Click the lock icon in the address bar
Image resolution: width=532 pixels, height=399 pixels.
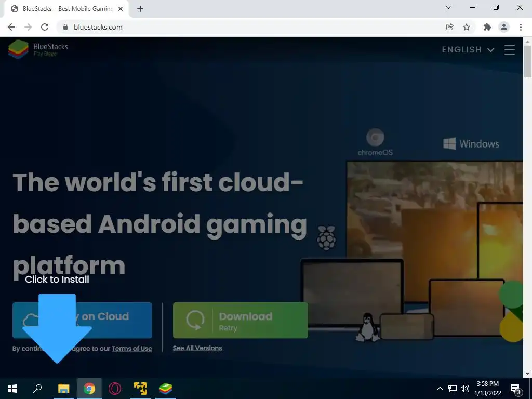tap(65, 27)
